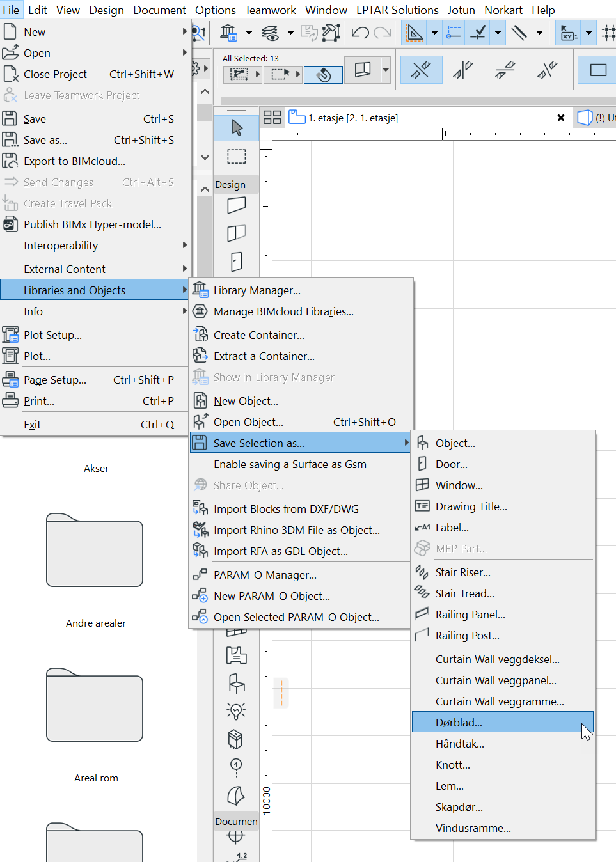Click Close Project menu entry
Screen dimensions: 616x862
click(x=95, y=74)
